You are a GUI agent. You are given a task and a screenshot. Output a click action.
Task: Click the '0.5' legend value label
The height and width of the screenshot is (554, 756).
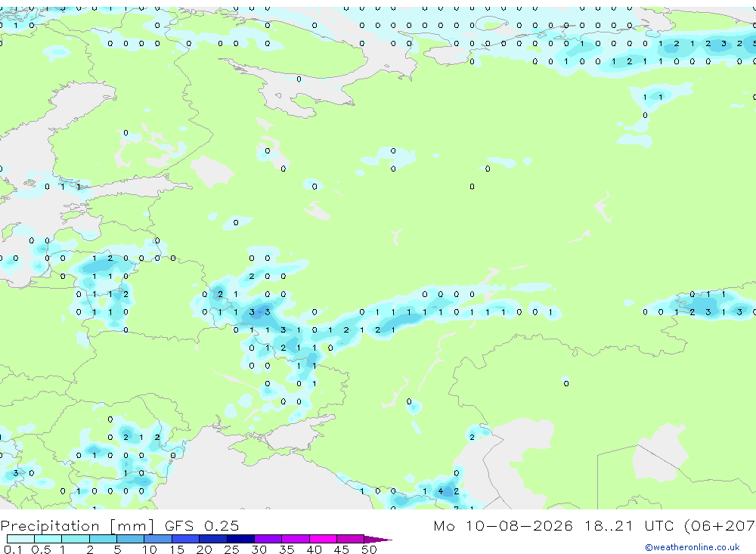pos(41,549)
